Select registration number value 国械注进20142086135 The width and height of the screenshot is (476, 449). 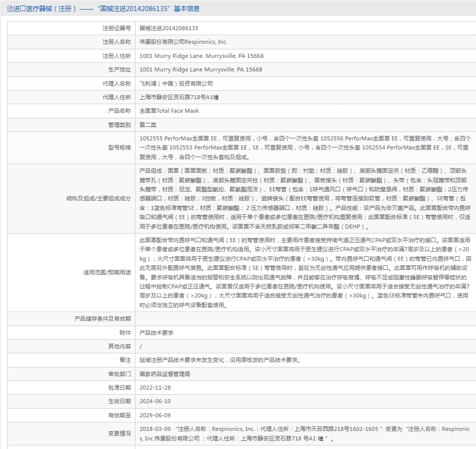169,28
